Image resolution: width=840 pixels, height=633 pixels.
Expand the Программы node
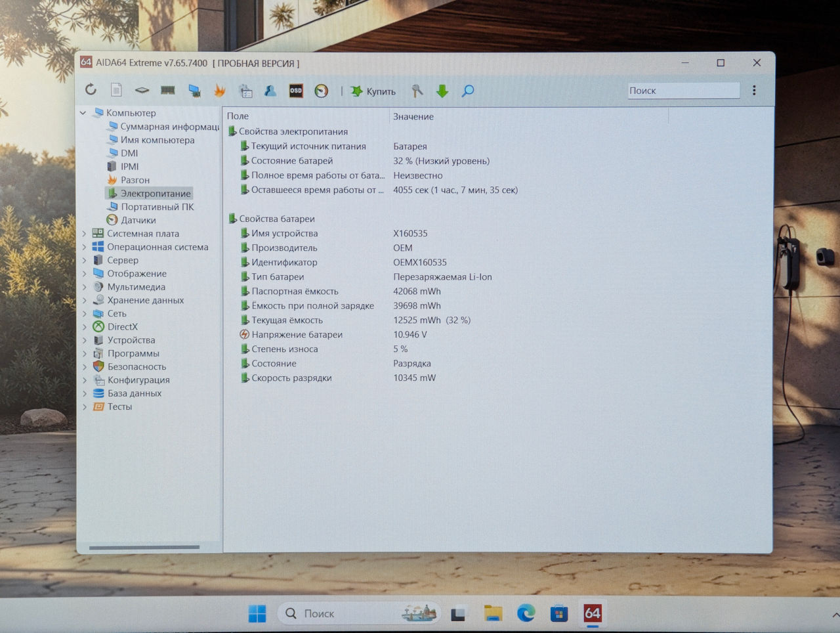coord(85,353)
